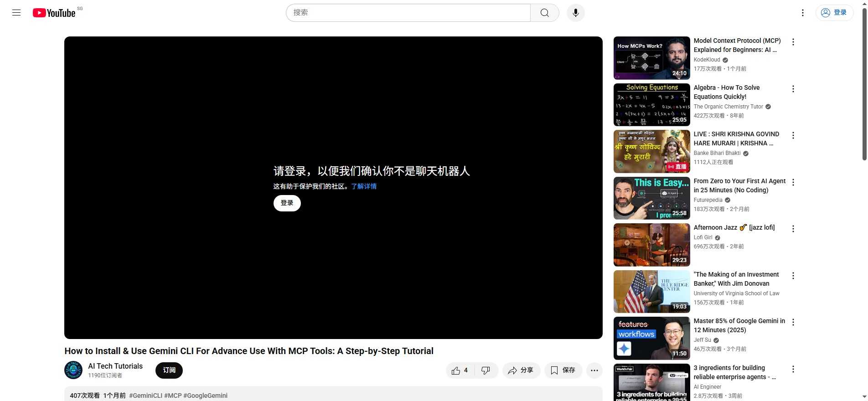Go to YouTube home via logo
This screenshot has height=401, width=868.
[x=54, y=13]
